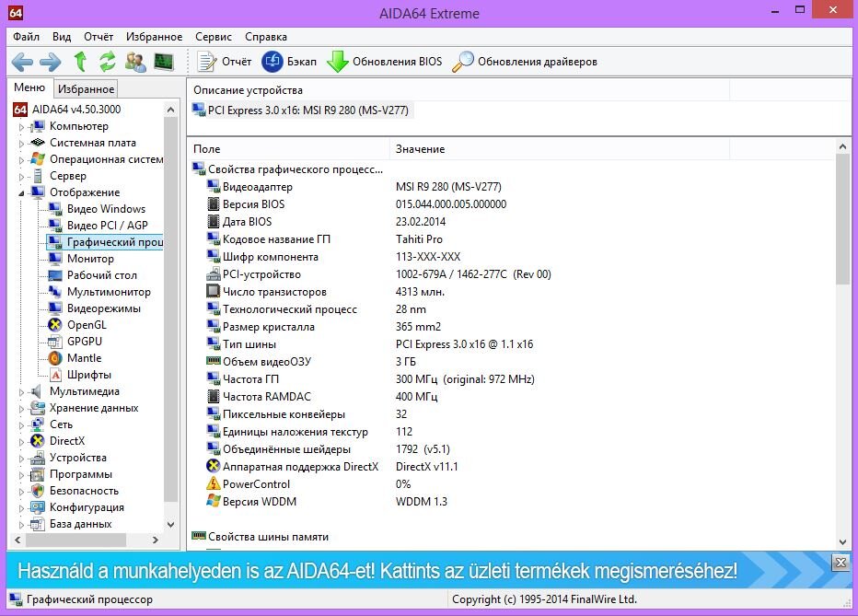
Task: Click the Устройства icon in the tree
Action: (x=37, y=458)
